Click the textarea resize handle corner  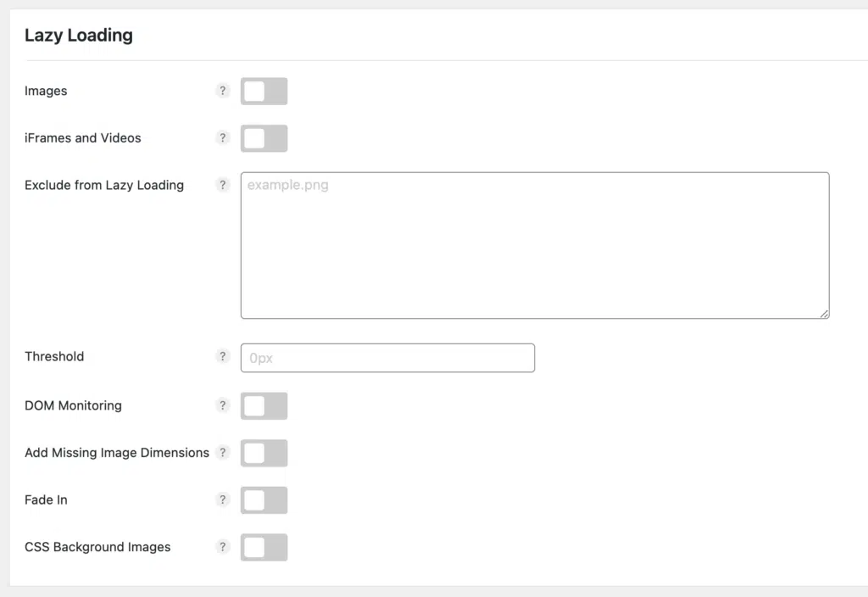point(824,314)
